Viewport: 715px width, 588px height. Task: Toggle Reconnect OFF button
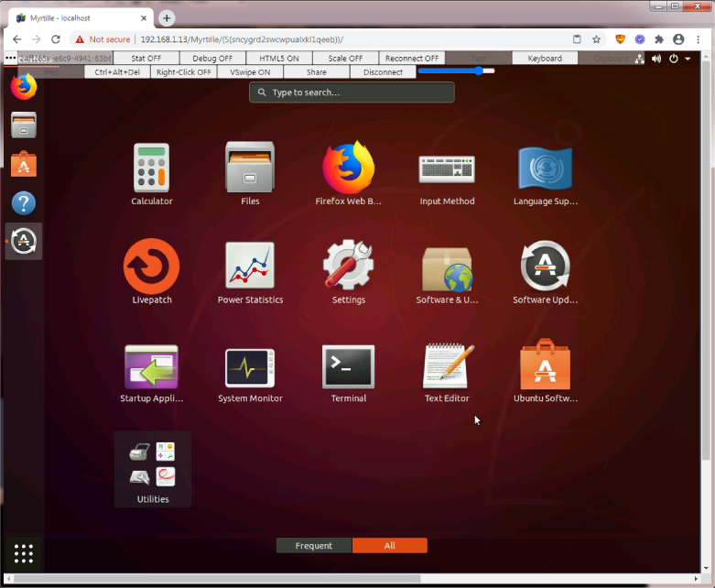[412, 58]
